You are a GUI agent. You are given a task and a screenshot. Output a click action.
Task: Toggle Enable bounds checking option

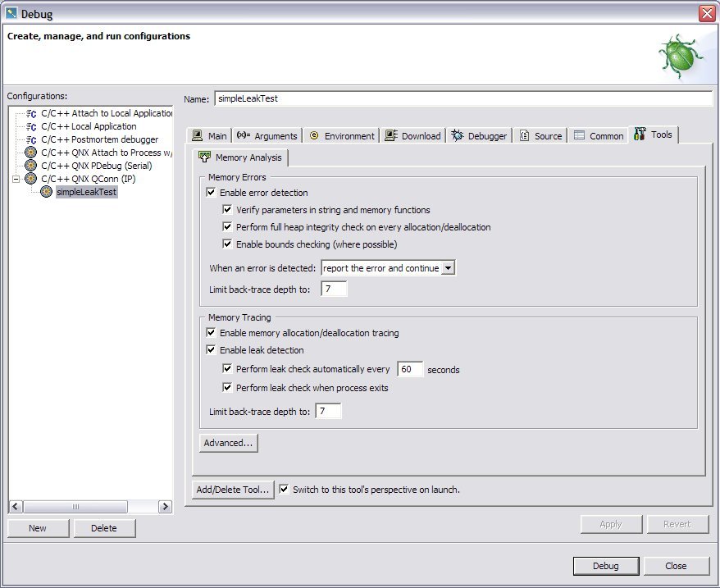pyautogui.click(x=228, y=244)
